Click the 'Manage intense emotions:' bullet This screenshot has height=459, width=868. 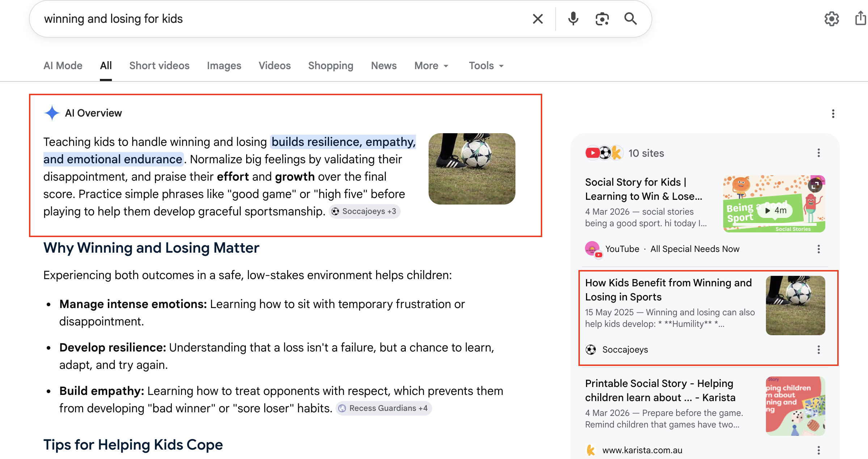[133, 304]
